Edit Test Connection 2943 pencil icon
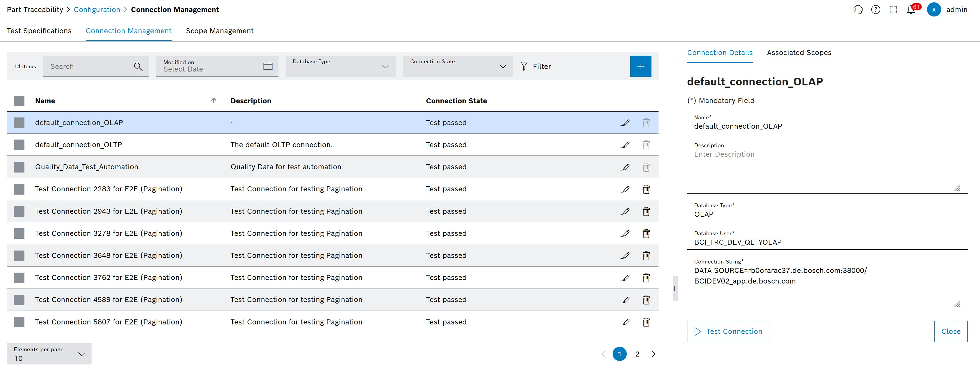Screen dimensions: 980x373 (x=625, y=211)
